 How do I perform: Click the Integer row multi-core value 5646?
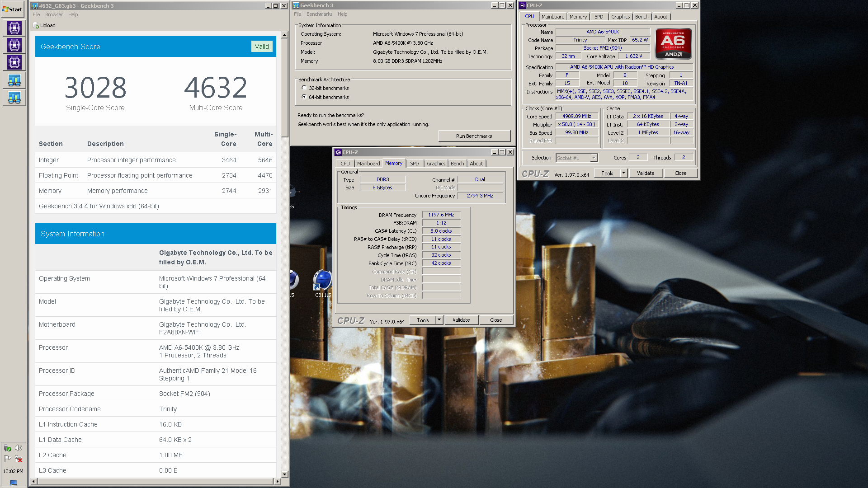click(x=265, y=160)
